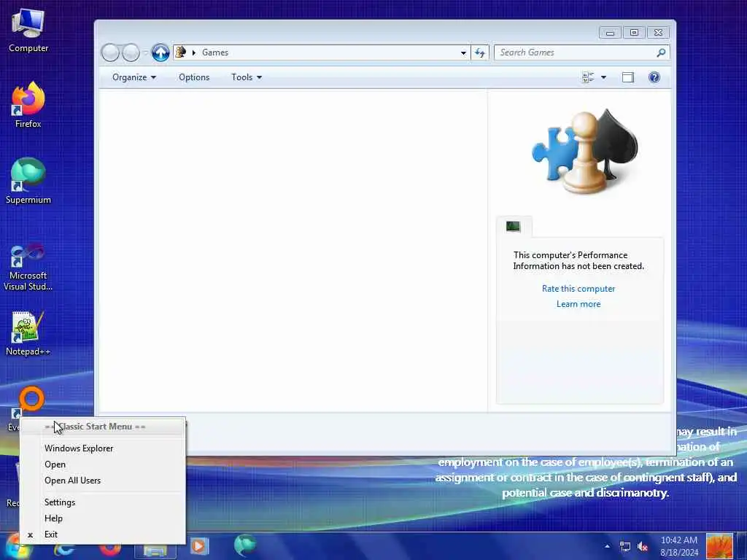Click the Back navigation button
This screenshot has width=747, height=560.
click(111, 52)
